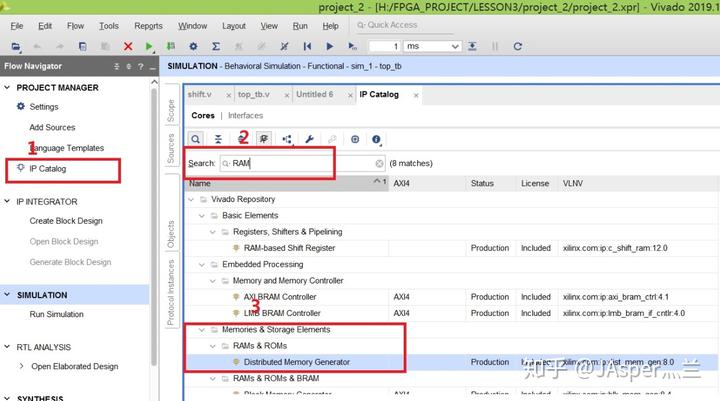Image resolution: width=720 pixels, height=401 pixels.
Task: Click Create Block Design
Action: (x=66, y=221)
